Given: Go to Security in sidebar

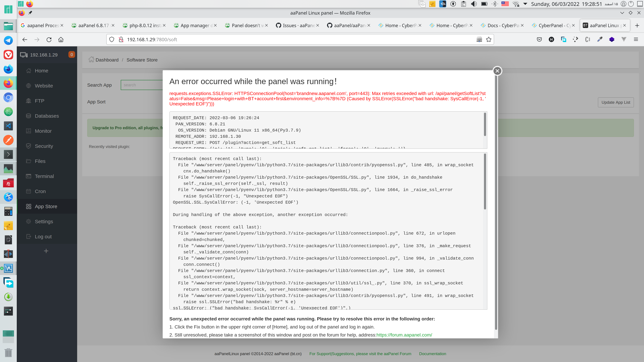Looking at the screenshot, I should tap(44, 146).
